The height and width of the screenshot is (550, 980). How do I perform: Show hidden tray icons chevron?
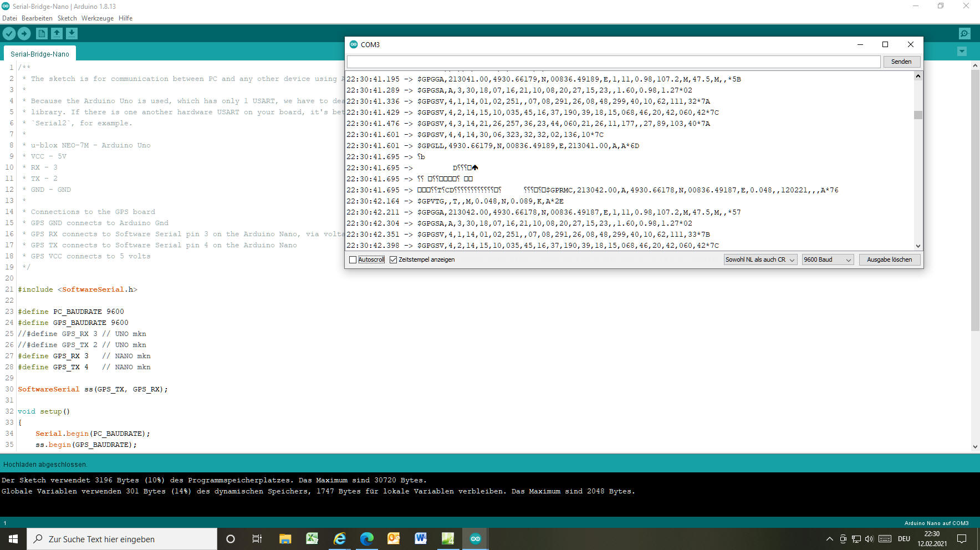point(829,539)
